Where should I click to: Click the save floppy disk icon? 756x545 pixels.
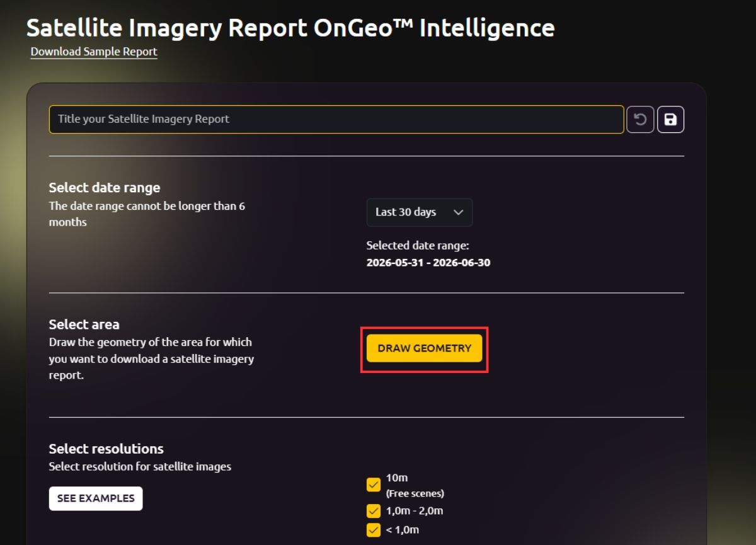pyautogui.click(x=670, y=119)
